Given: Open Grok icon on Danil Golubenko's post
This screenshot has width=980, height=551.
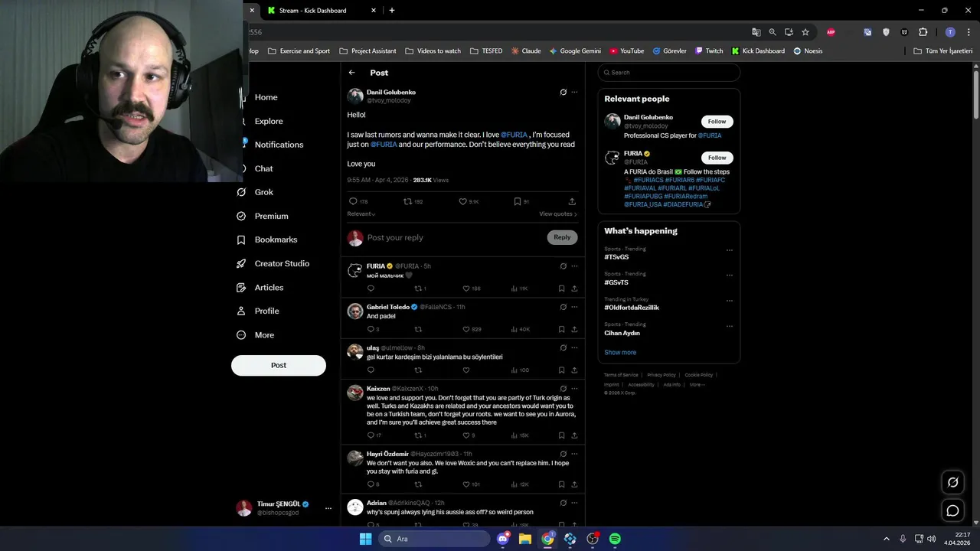Looking at the screenshot, I should tap(563, 92).
